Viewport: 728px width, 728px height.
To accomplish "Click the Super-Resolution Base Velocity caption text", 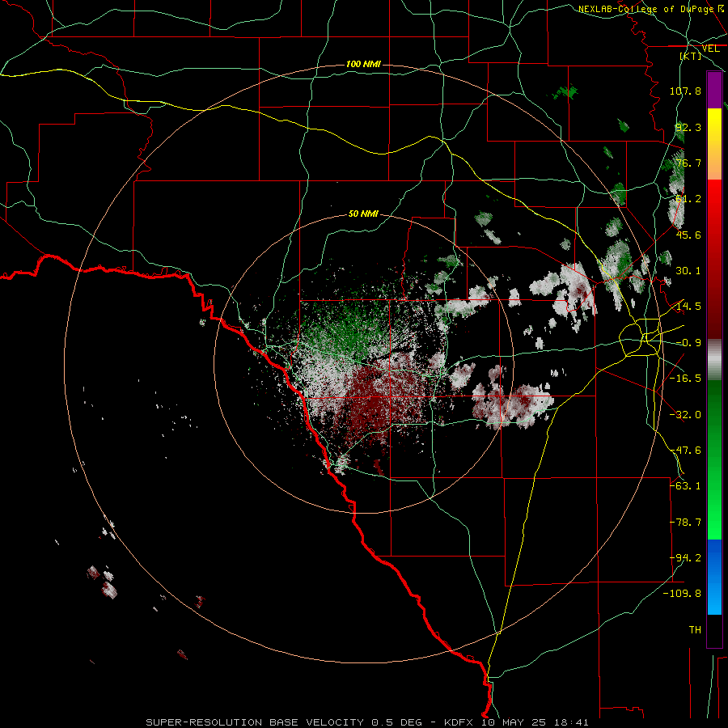I will [x=366, y=722].
